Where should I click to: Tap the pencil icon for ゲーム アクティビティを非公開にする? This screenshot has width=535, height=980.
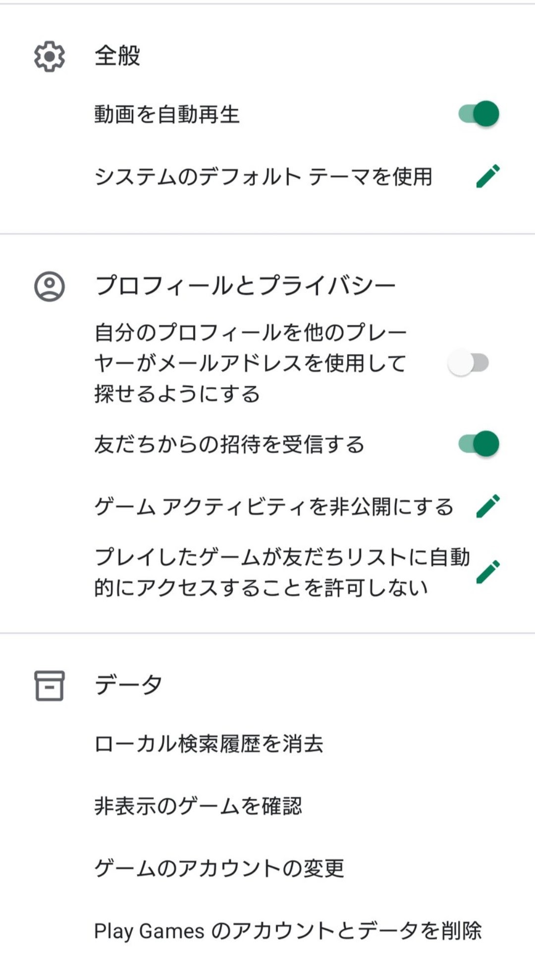pyautogui.click(x=488, y=506)
